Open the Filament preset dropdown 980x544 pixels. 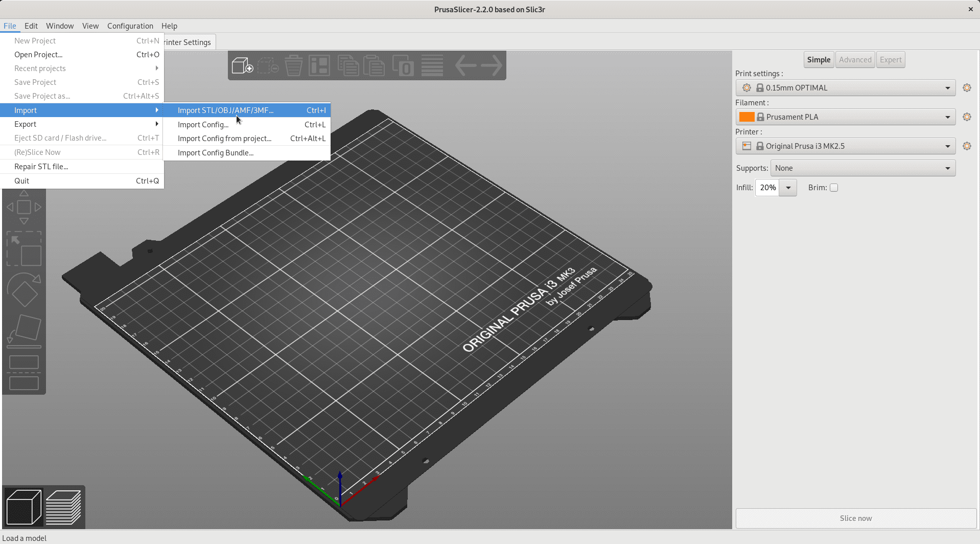point(846,117)
